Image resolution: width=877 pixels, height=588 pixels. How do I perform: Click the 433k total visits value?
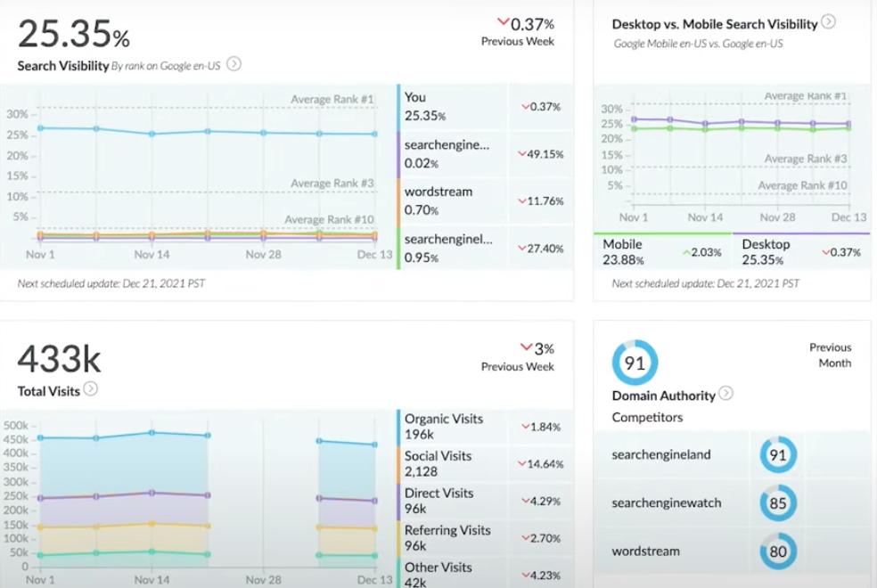point(60,358)
